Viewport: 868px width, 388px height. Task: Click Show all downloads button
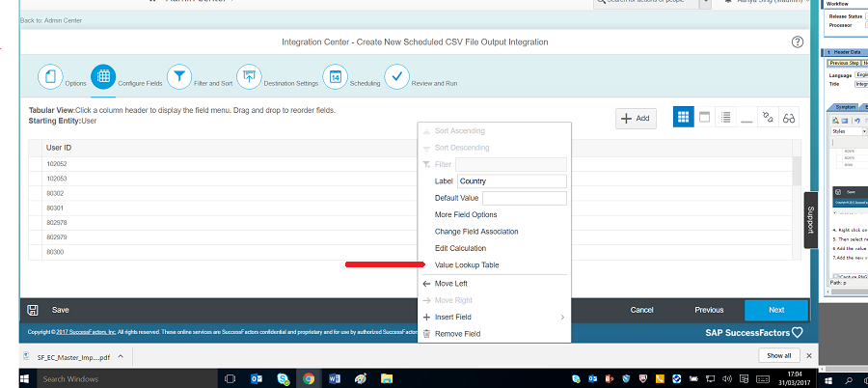point(778,356)
